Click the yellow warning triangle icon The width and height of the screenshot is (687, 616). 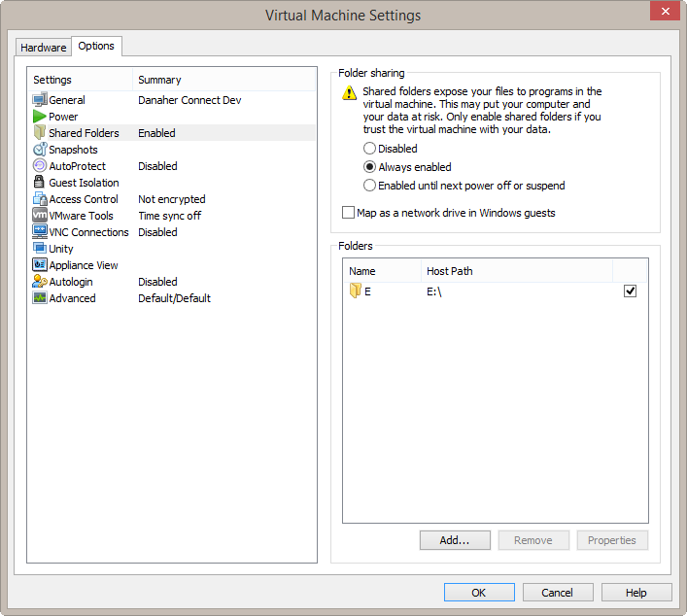[349, 93]
